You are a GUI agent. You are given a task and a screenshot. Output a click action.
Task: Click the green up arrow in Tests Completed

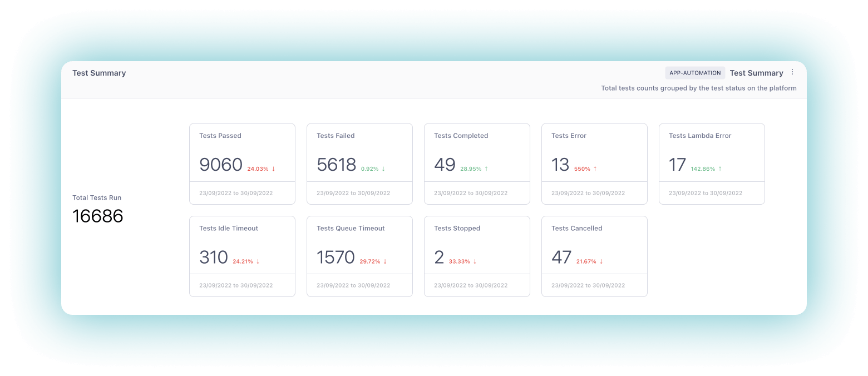tap(486, 169)
